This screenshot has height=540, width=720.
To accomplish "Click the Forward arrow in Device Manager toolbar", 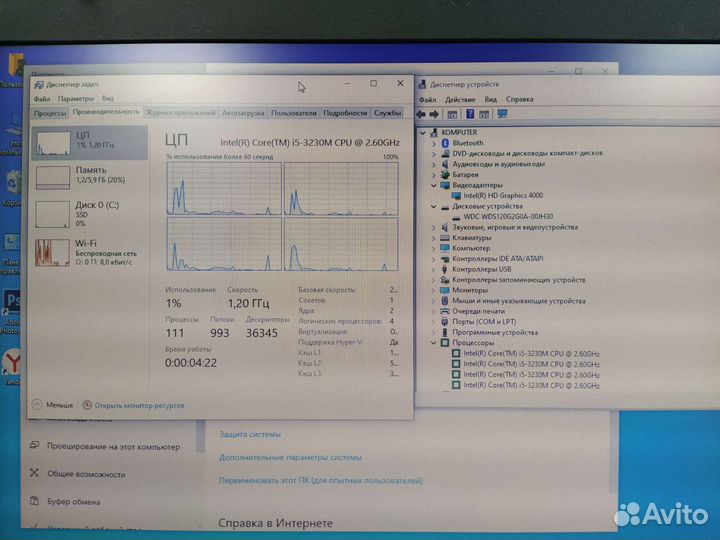I will pos(434,114).
